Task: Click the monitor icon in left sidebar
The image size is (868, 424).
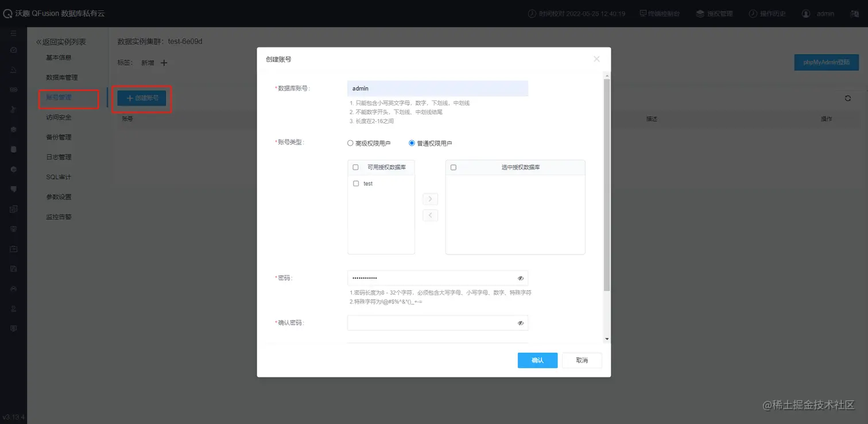Action: click(13, 229)
